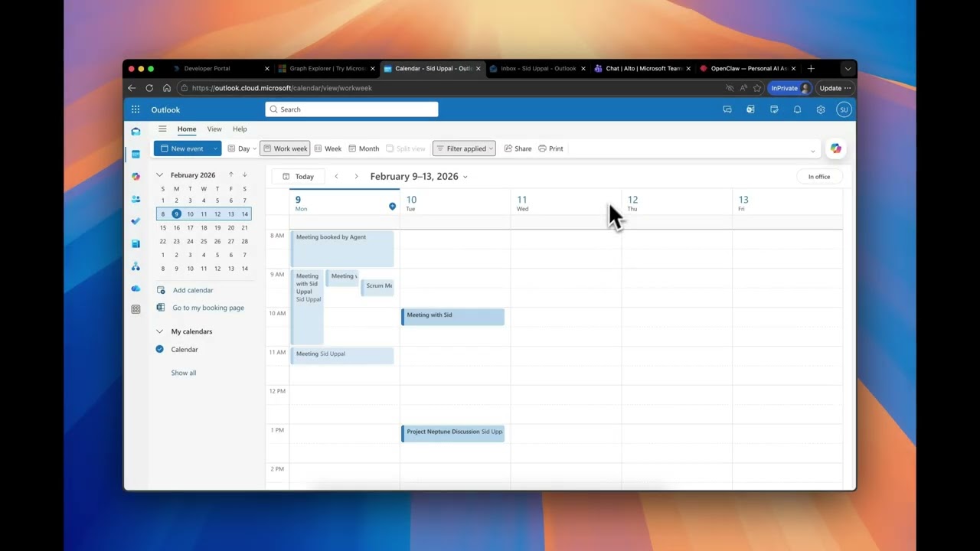Switch to Developer Portal browser tab
The width and height of the screenshot is (980, 551).
[x=216, y=68]
